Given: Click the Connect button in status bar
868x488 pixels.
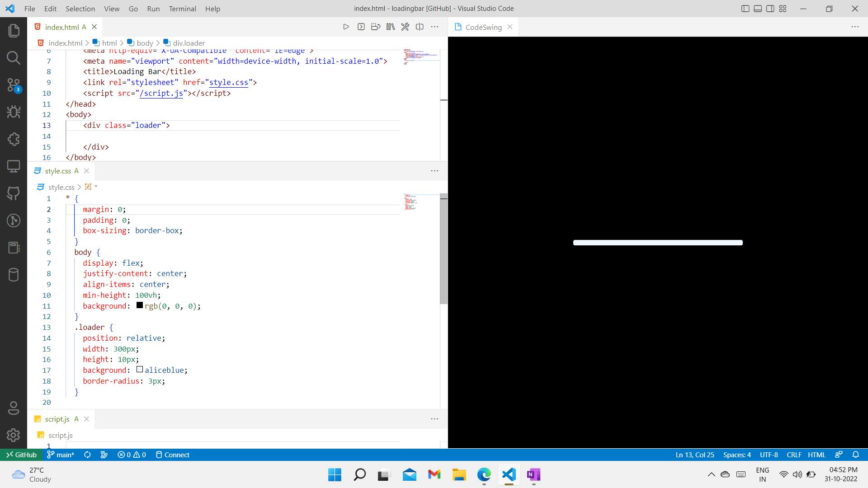Looking at the screenshot, I should [x=172, y=455].
